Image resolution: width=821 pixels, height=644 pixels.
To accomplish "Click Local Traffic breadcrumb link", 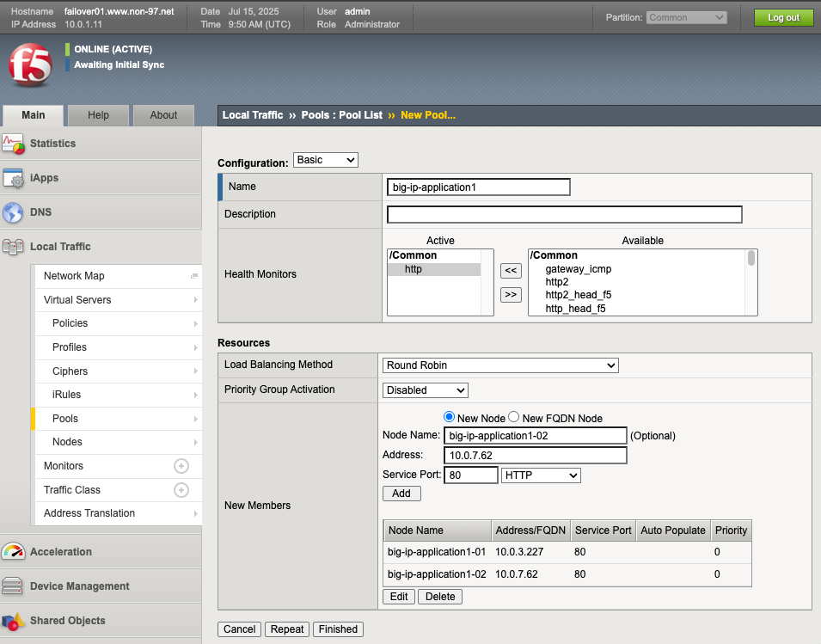I will (x=253, y=115).
